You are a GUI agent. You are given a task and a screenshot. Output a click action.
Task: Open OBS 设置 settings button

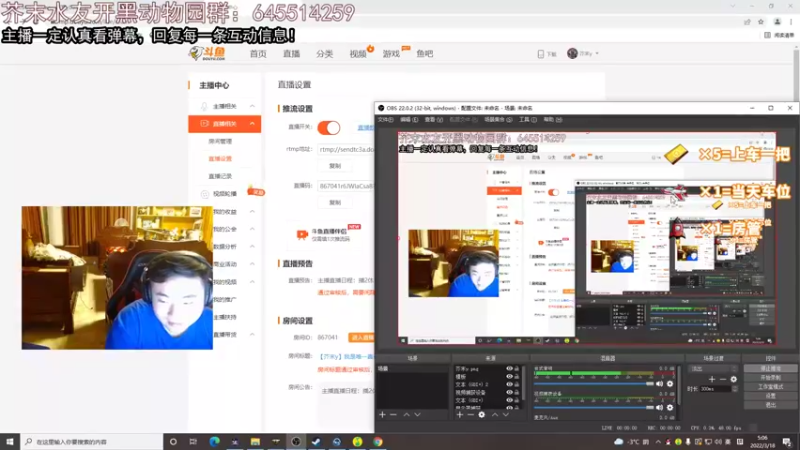pos(770,396)
